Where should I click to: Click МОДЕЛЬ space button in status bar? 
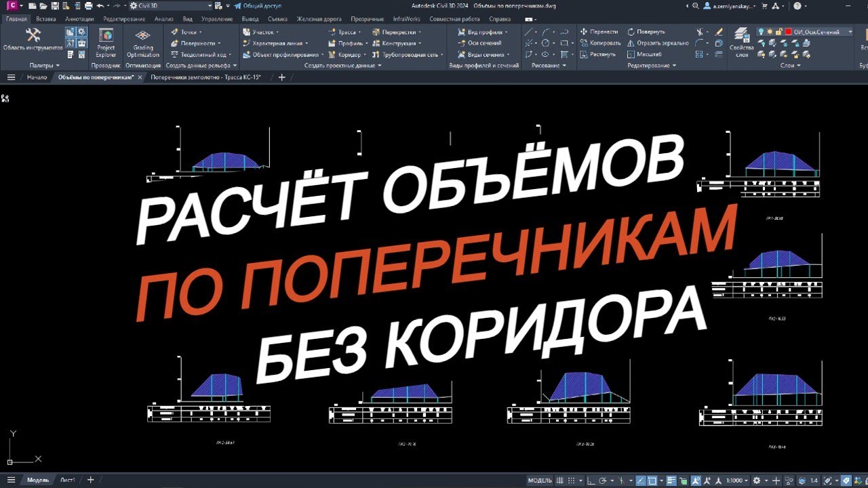pyautogui.click(x=540, y=480)
